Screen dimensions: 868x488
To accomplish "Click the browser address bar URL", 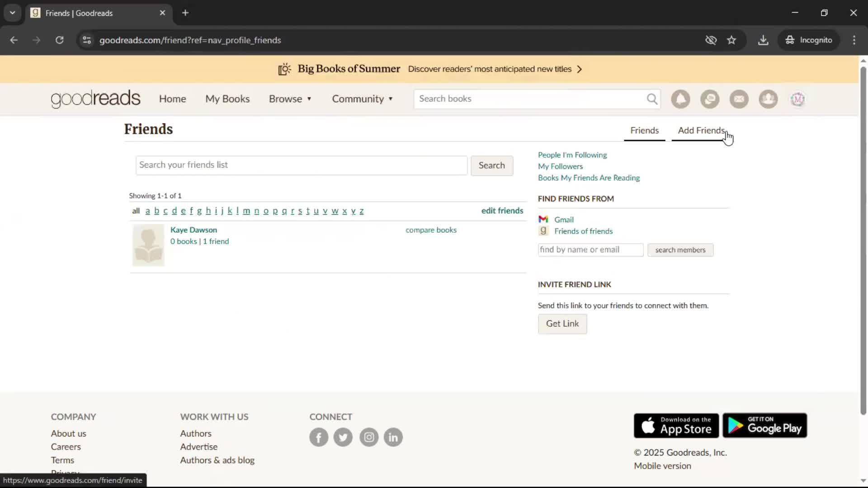I will (x=190, y=40).
